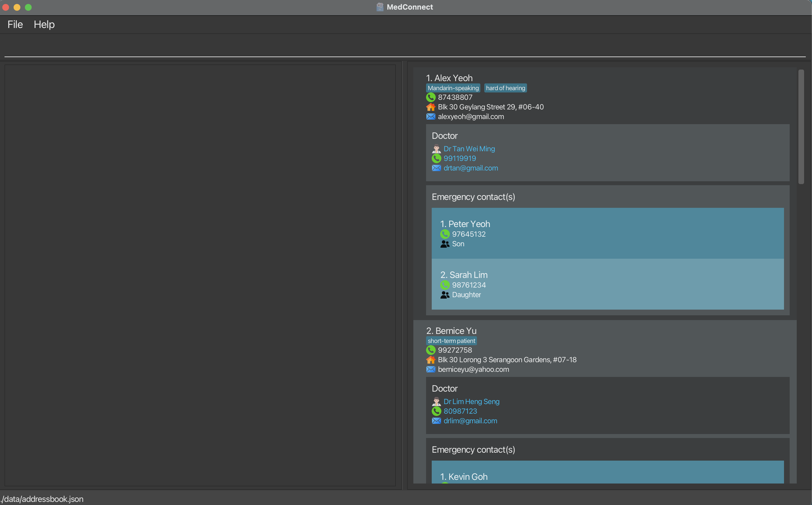Click the envelope icon next to drlim@gmail.com
Image resolution: width=812 pixels, height=505 pixels.
tap(436, 421)
